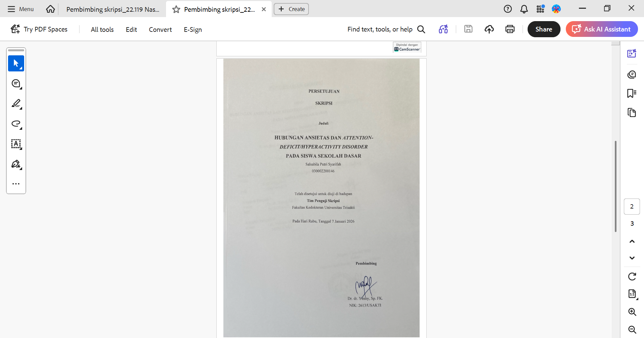This screenshot has width=644, height=338.
Task: Print the document
Action: click(510, 29)
